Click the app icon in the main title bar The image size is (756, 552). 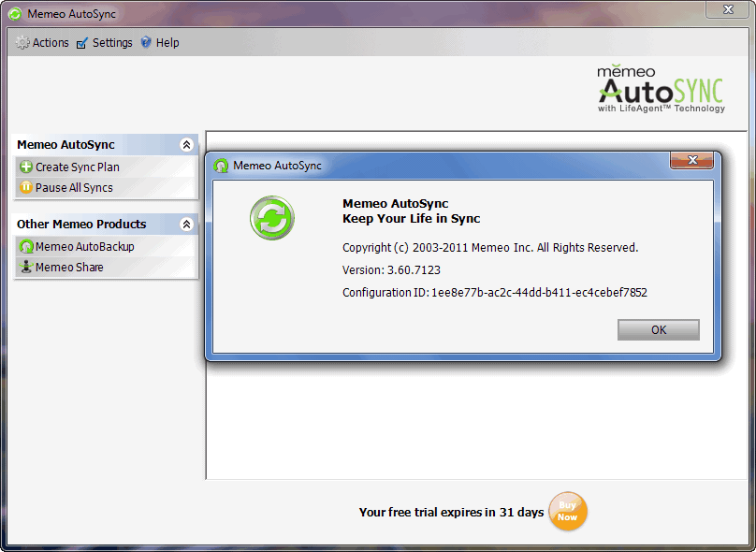[x=15, y=10]
